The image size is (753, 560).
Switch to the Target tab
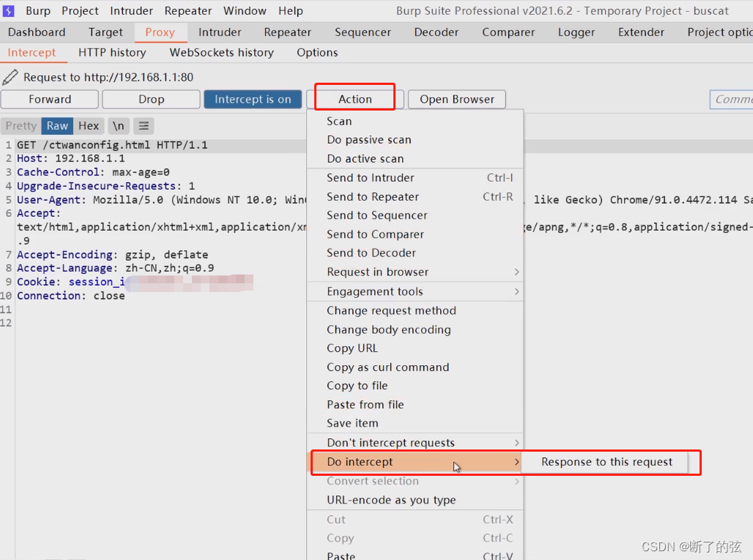(x=105, y=32)
